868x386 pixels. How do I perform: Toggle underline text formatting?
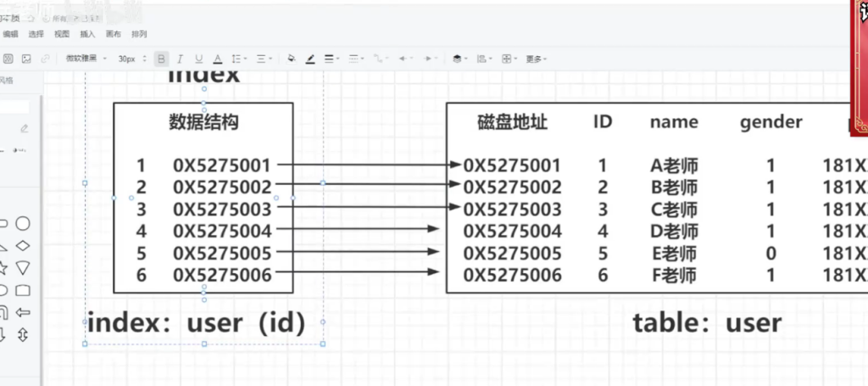(198, 59)
